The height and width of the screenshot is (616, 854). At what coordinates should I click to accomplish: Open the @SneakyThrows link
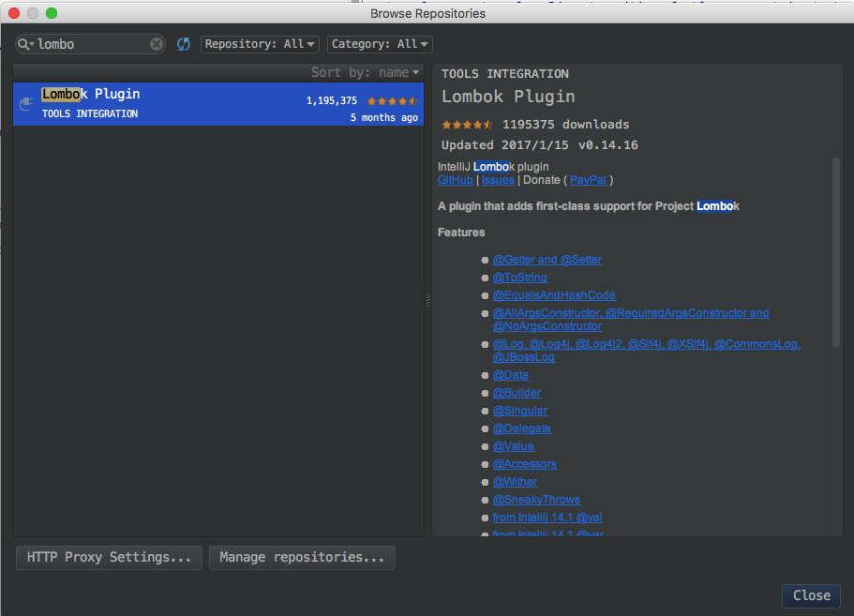pyautogui.click(x=536, y=500)
